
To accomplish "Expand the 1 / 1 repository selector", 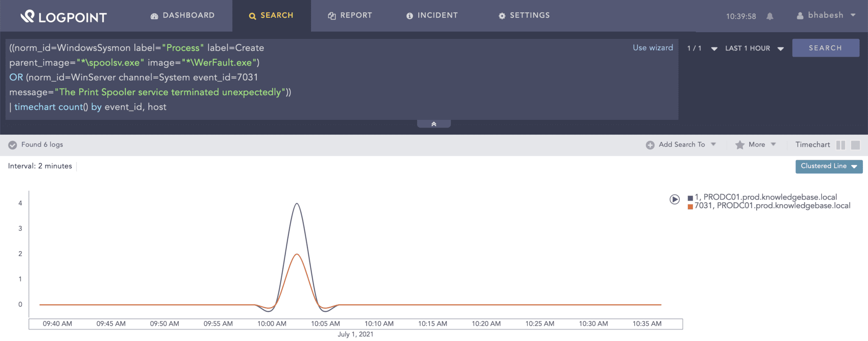I will [x=702, y=48].
